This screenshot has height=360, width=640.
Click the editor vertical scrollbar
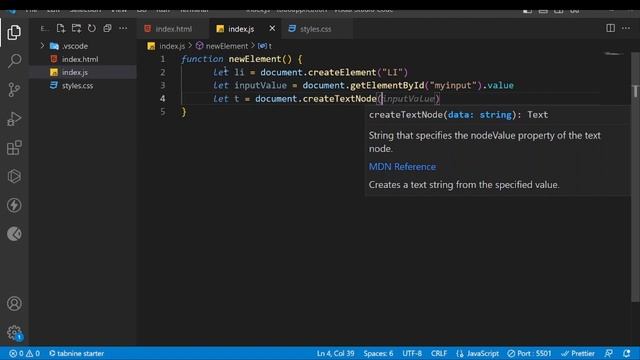635,176
